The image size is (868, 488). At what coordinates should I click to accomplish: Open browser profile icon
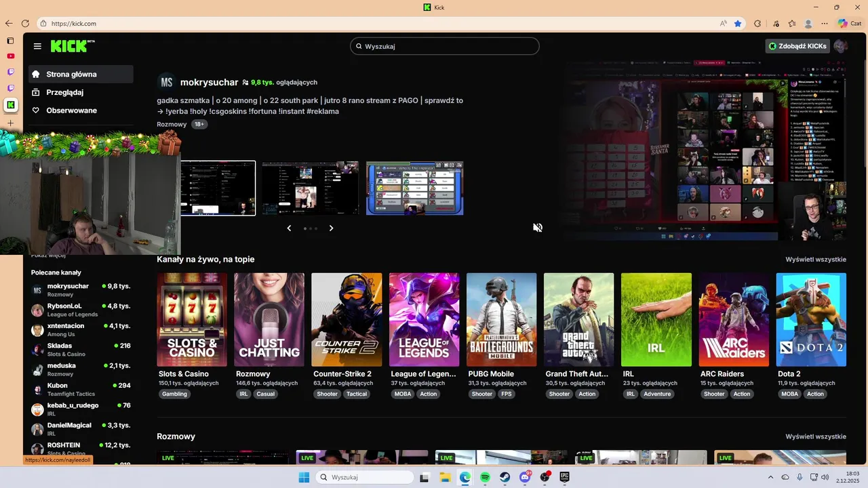(808, 24)
